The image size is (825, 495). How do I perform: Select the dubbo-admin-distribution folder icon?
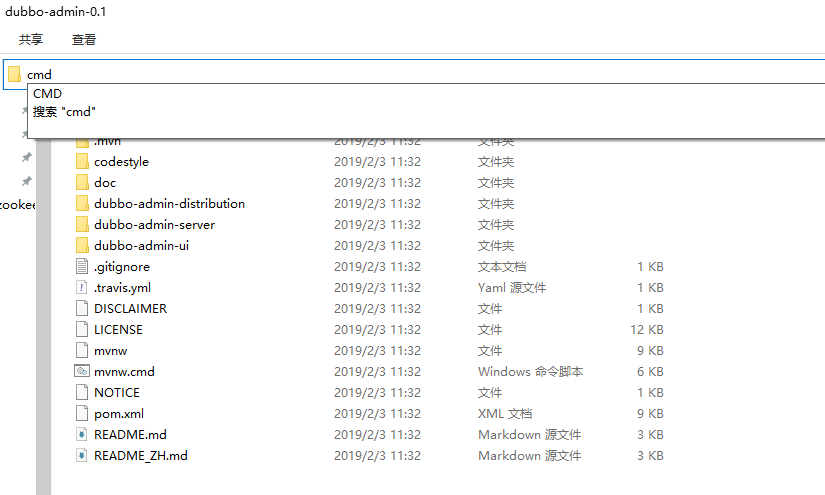coord(82,204)
